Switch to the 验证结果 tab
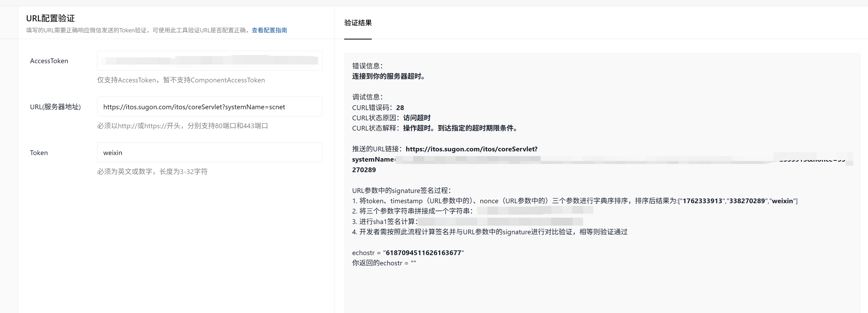The image size is (868, 313). point(358,23)
